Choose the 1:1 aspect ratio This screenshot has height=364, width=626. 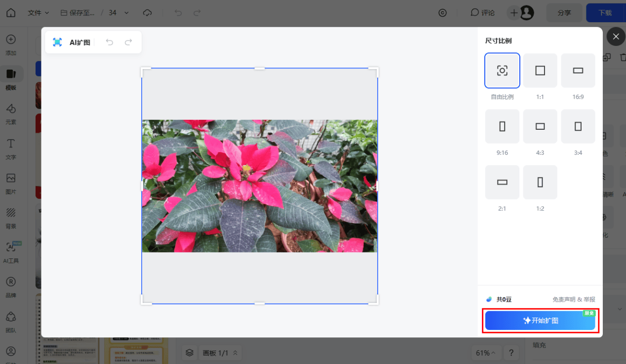(540, 71)
